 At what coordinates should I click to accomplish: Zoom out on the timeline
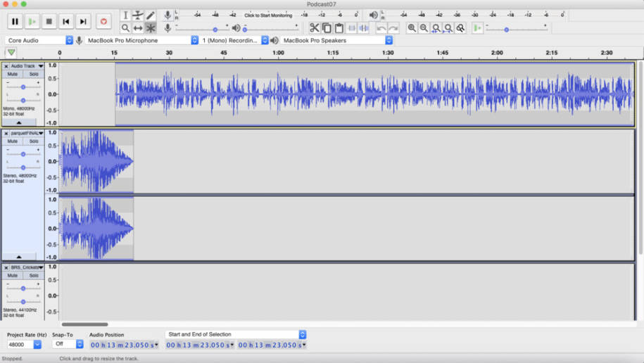point(424,28)
